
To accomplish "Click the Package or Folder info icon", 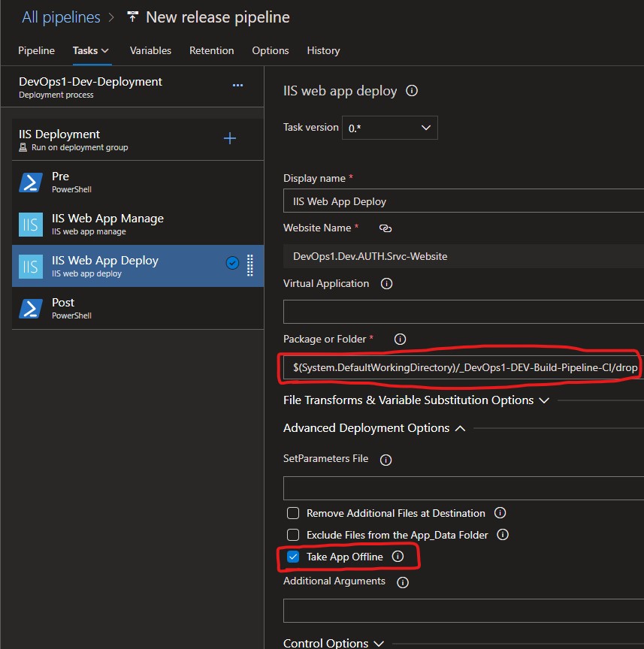I will 400,339.
